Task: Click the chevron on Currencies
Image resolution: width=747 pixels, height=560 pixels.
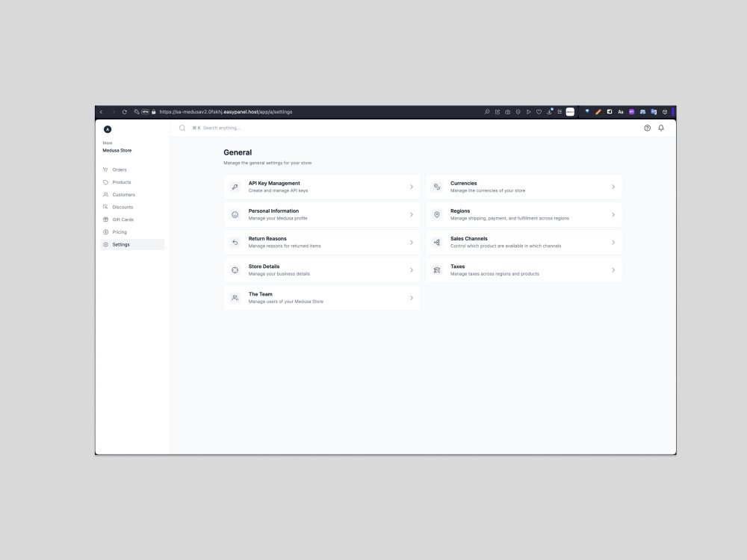Action: [613, 187]
